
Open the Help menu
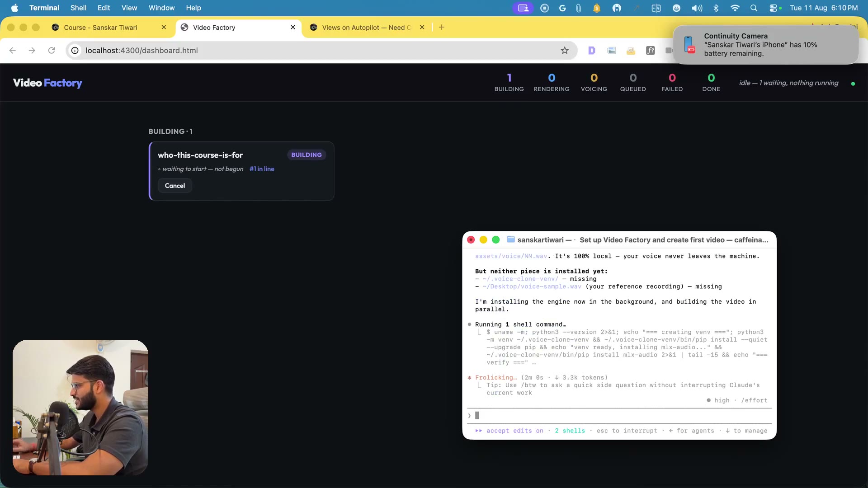point(193,8)
